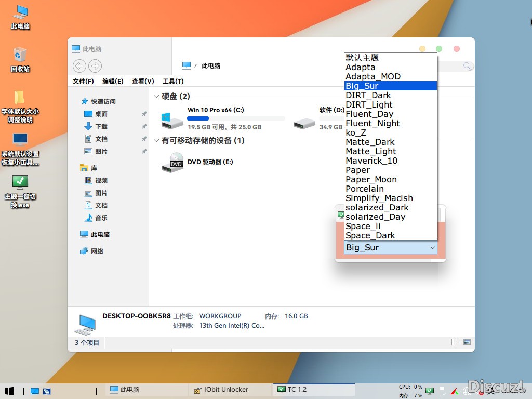The width and height of the screenshot is (532, 399).
Task: Select Fluent_Night theme option
Action: tap(391, 123)
